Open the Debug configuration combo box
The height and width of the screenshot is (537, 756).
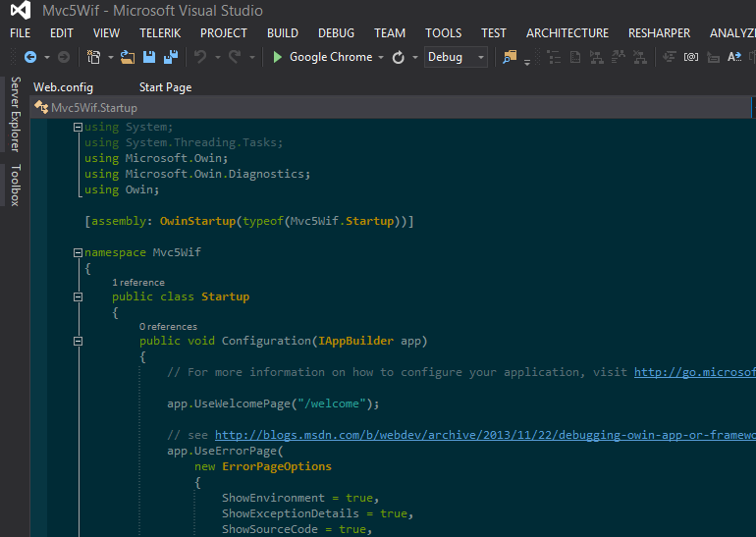tap(456, 57)
